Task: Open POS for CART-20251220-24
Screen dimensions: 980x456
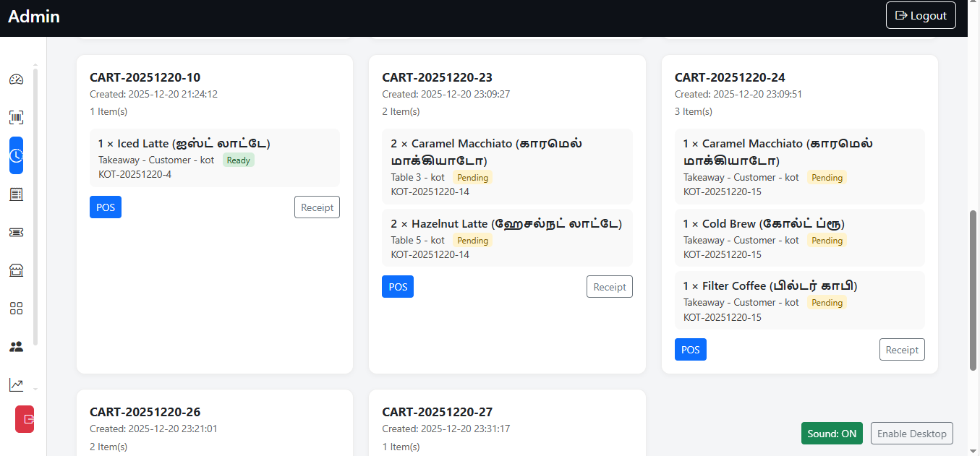Action: [x=690, y=350]
